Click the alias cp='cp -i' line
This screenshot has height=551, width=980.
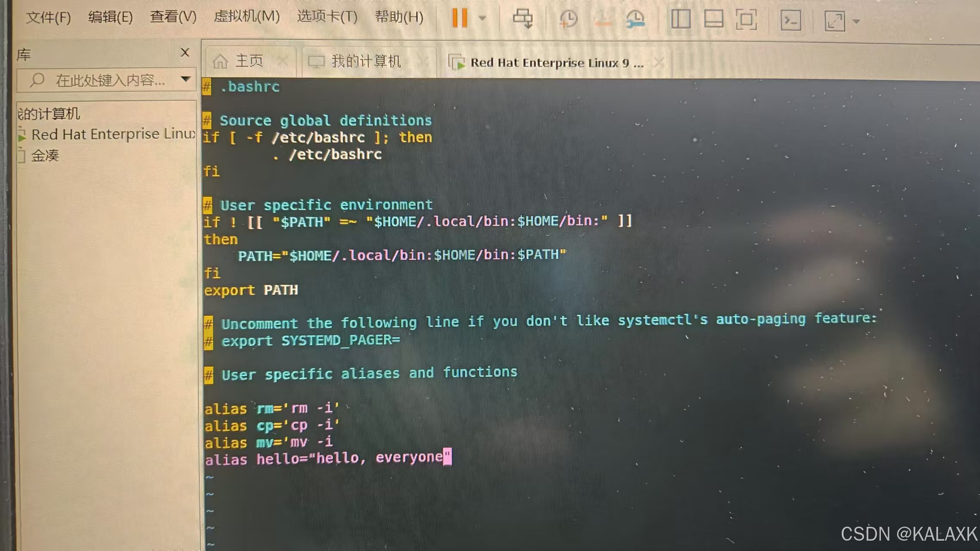(x=272, y=426)
